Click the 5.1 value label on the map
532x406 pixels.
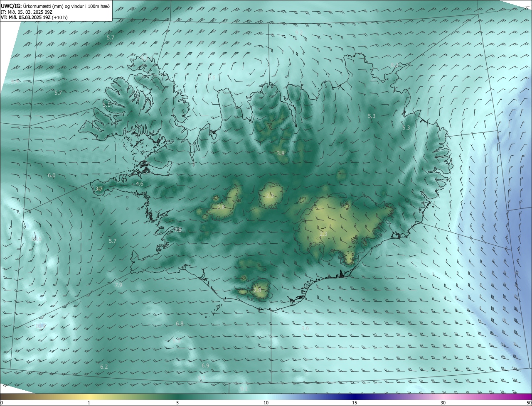(107, 105)
